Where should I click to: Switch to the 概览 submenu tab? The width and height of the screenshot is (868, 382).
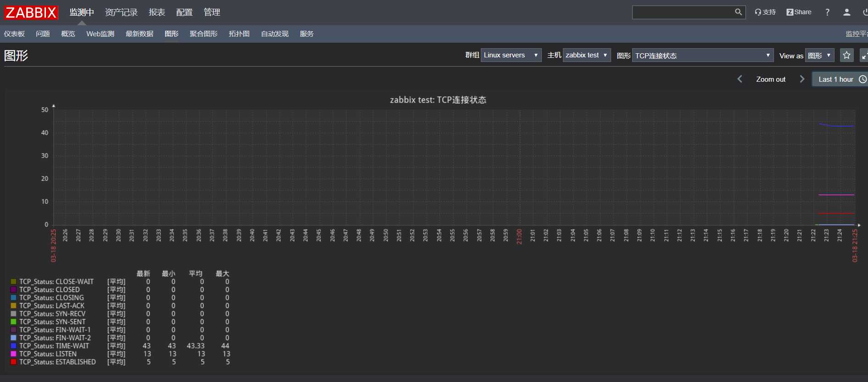(68, 34)
